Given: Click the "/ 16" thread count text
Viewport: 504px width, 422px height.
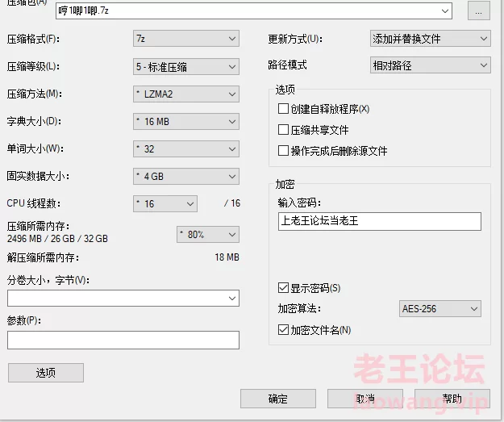Looking at the screenshot, I should click(x=232, y=203).
